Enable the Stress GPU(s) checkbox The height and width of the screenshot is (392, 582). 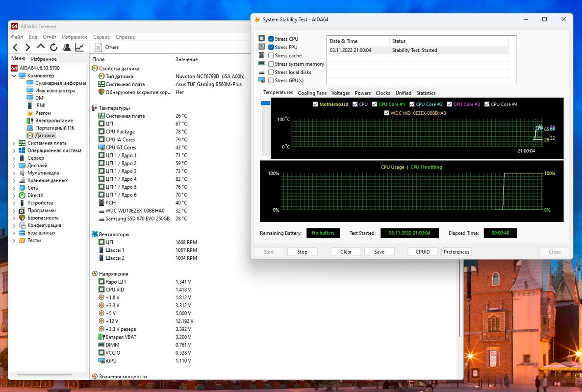tap(271, 80)
